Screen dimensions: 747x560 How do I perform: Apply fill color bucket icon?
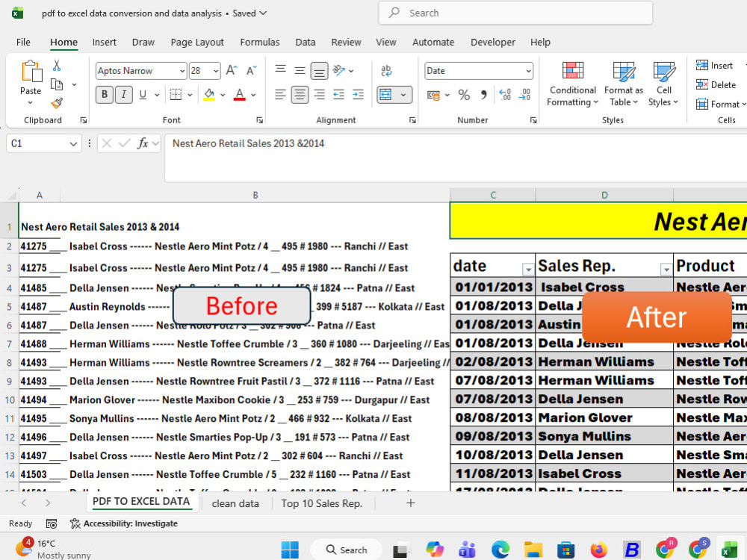coord(208,95)
